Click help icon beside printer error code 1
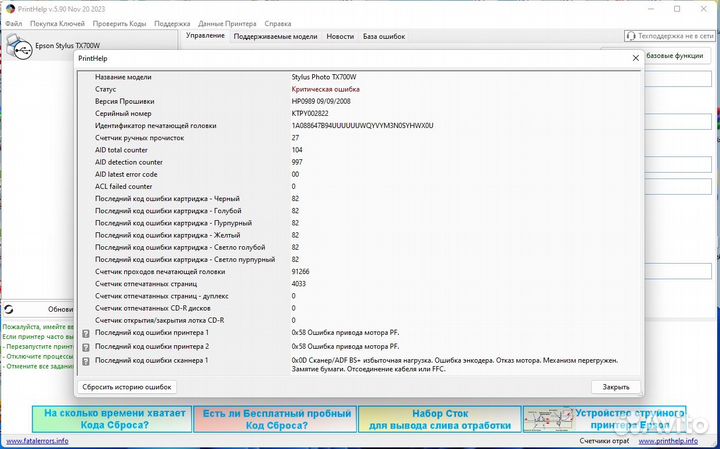The height and width of the screenshot is (449, 720). point(86,333)
